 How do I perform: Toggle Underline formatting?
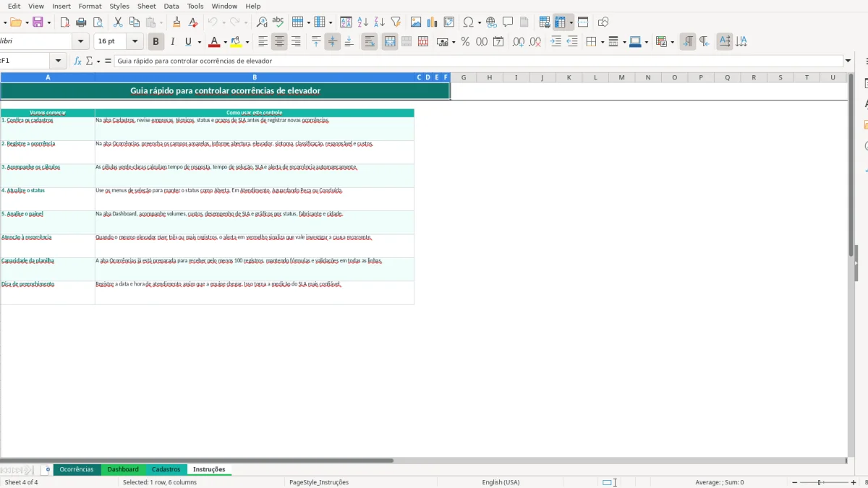click(x=189, y=42)
